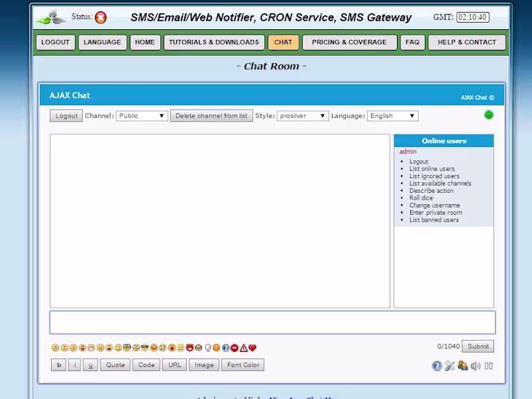Screen dimensions: 532x399
Task: Click the Online users panel header
Action: [x=444, y=141]
